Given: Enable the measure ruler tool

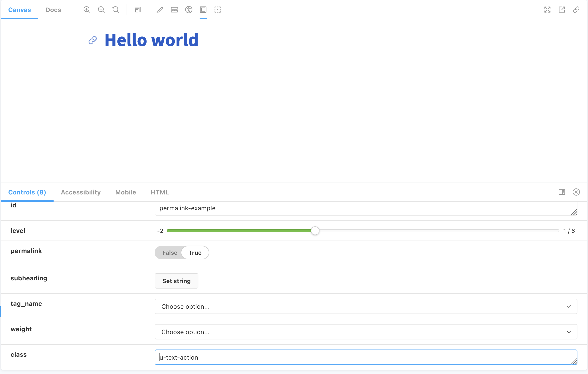Looking at the screenshot, I should tap(174, 10).
